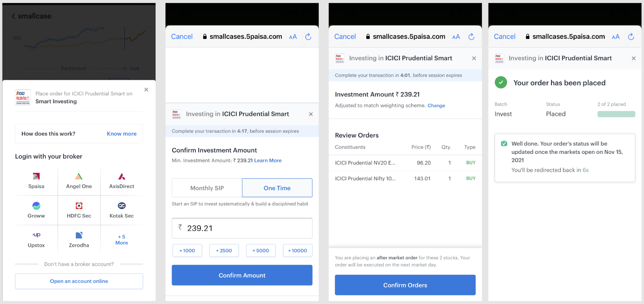
Task: Reload page on Confirm Investment Amount screen
Action: click(308, 37)
